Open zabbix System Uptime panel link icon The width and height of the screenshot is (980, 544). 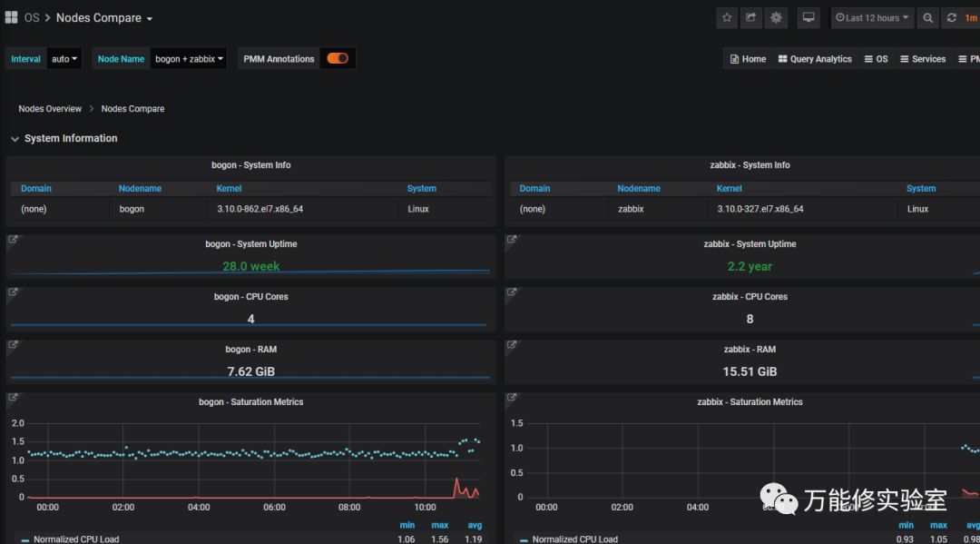coord(512,240)
